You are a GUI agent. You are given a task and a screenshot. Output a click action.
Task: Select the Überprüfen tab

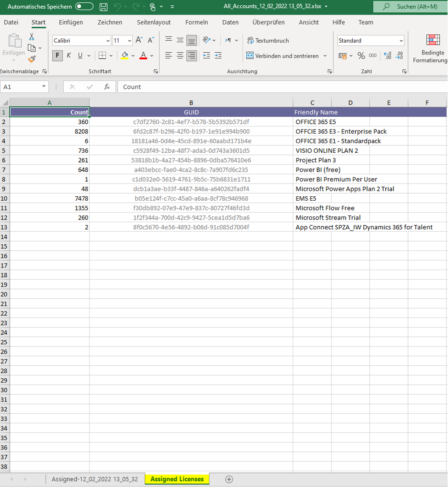coord(268,22)
